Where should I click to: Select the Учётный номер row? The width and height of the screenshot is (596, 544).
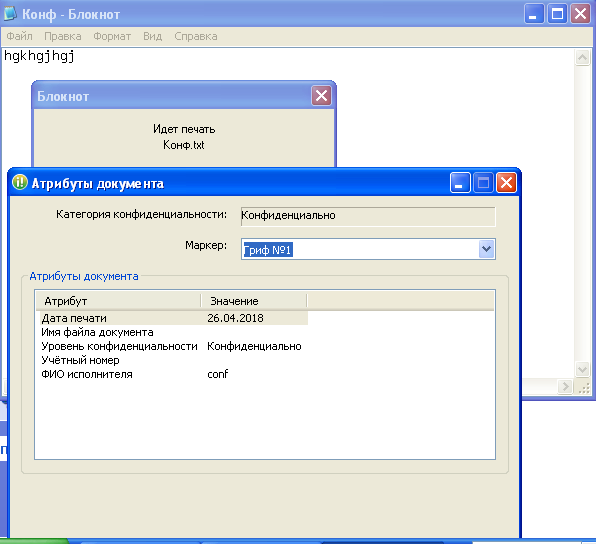pyautogui.click(x=173, y=360)
